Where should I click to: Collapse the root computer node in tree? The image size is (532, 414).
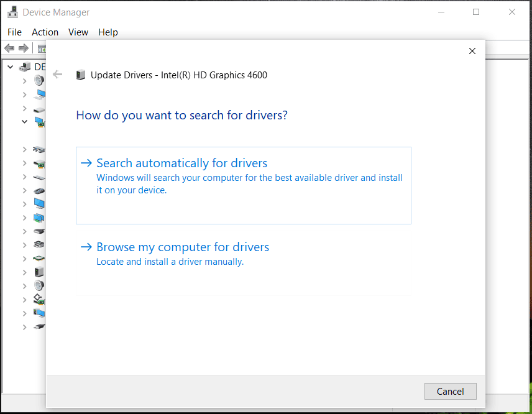click(11, 67)
